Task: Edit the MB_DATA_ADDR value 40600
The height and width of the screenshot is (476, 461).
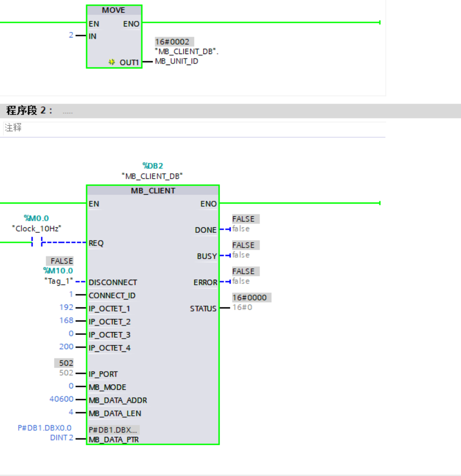Action: click(x=62, y=399)
